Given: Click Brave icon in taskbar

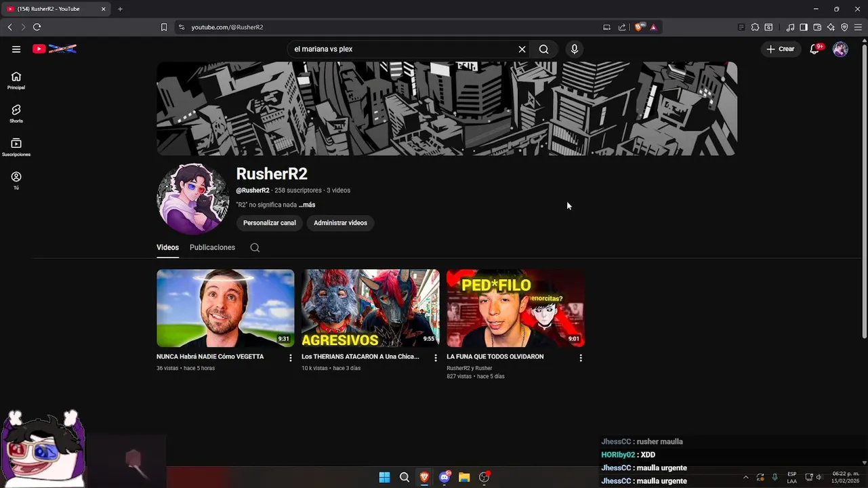Looking at the screenshot, I should 424,477.
